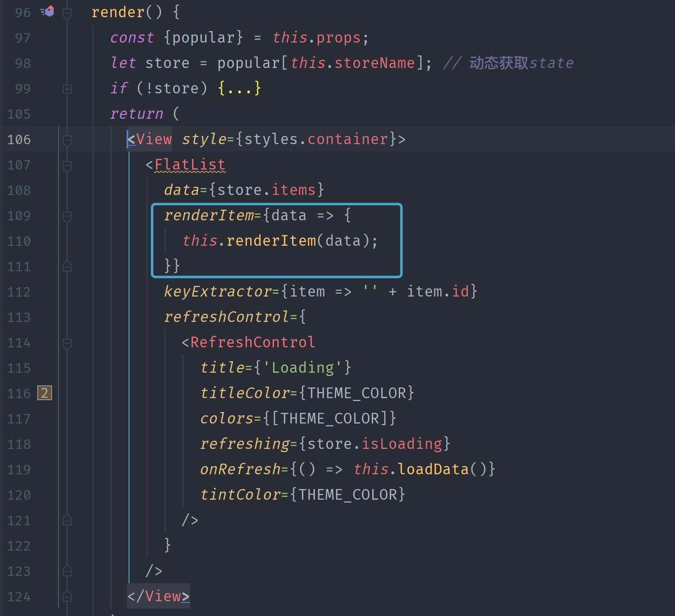This screenshot has width=675, height=616.
Task: Collapse the View element fold on line 106
Action: click(x=67, y=140)
